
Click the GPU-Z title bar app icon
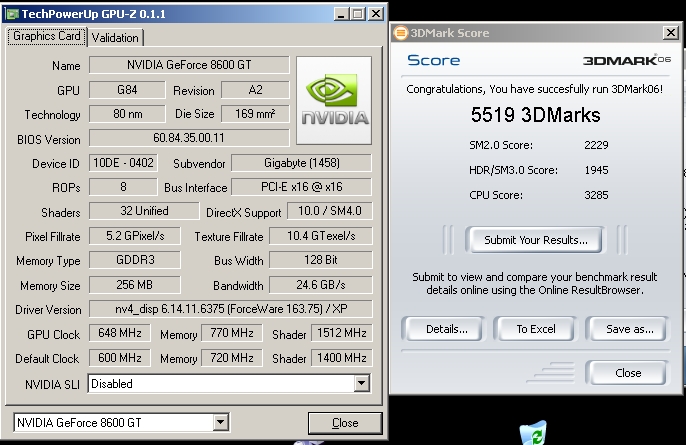pyautogui.click(x=12, y=14)
